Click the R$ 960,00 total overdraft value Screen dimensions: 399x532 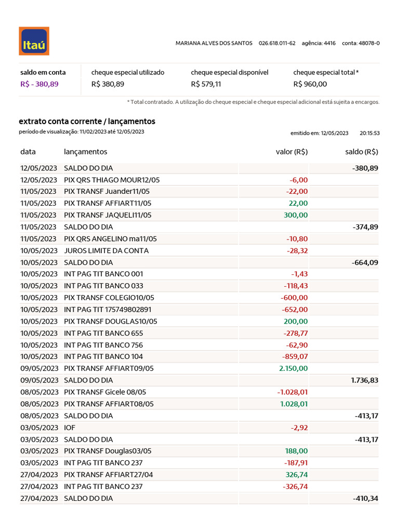point(310,84)
